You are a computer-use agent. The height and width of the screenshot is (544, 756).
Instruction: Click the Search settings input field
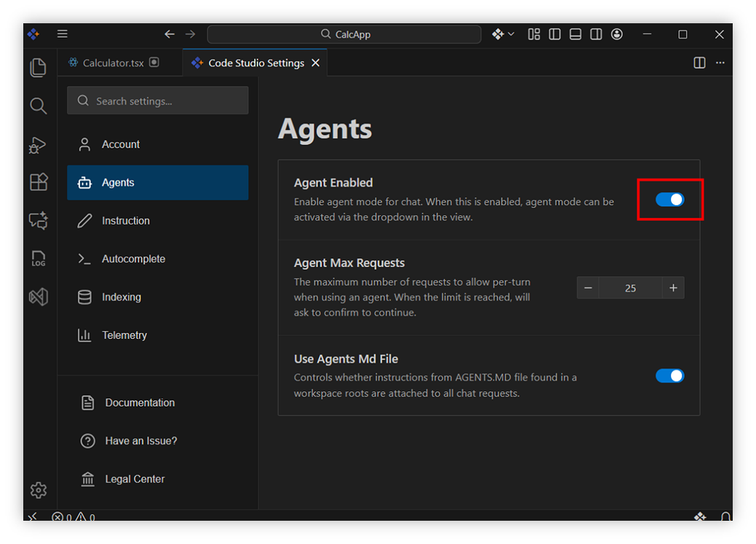pos(158,101)
